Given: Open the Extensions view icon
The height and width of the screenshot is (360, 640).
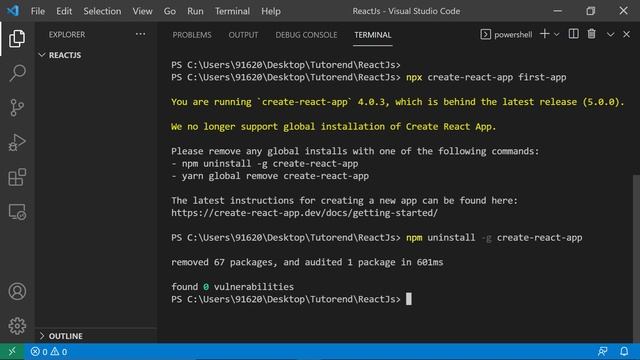Looking at the screenshot, I should pyautogui.click(x=17, y=177).
